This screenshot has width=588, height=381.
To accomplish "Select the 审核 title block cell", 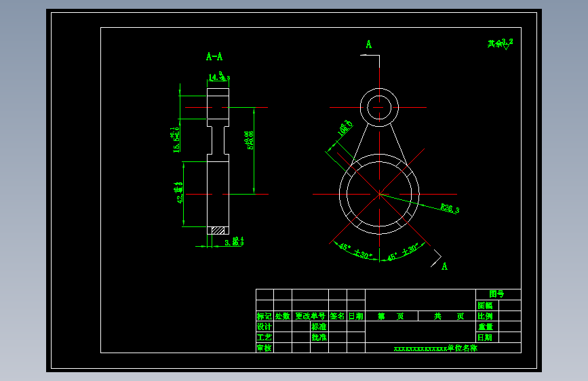I will [x=264, y=348].
